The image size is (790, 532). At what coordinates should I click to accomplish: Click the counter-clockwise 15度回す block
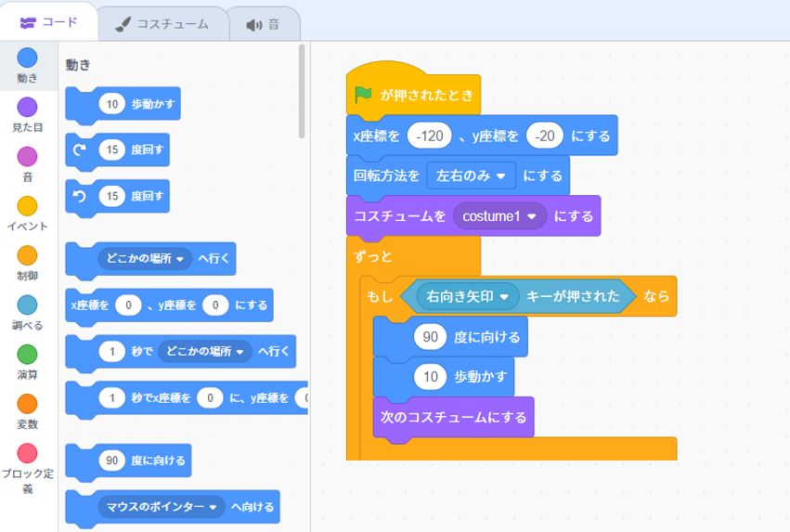click(x=117, y=197)
